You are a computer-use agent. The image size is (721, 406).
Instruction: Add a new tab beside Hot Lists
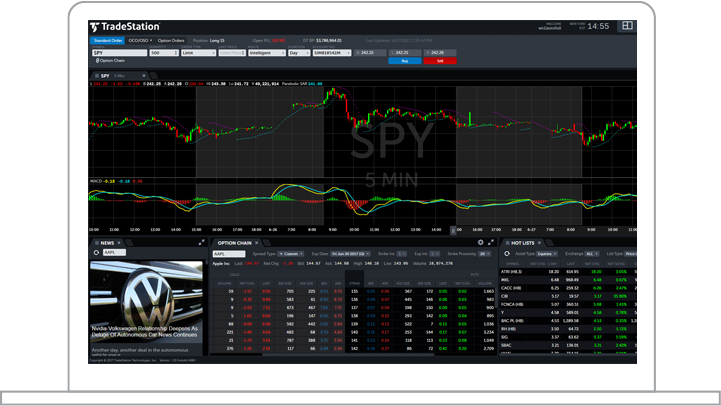point(549,243)
